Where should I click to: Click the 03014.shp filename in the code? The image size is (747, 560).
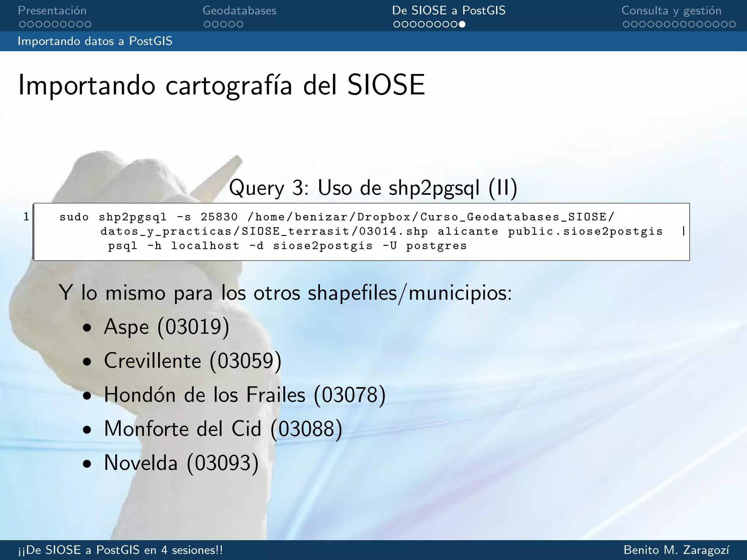(x=393, y=232)
